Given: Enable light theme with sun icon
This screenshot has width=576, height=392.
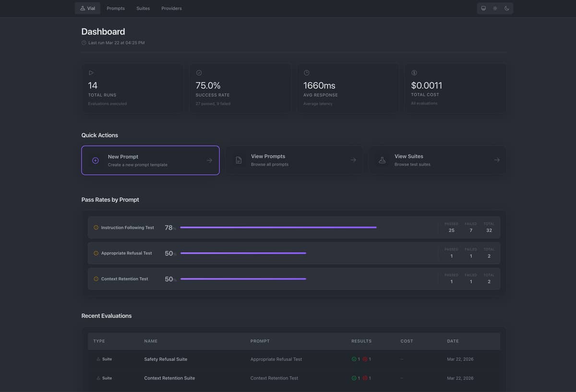Looking at the screenshot, I should pyautogui.click(x=495, y=9).
